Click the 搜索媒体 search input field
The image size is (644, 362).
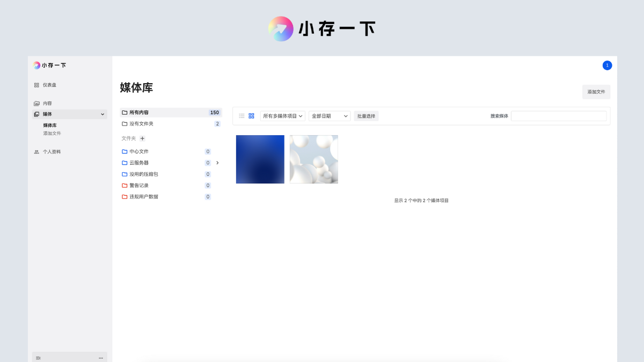coord(558,116)
